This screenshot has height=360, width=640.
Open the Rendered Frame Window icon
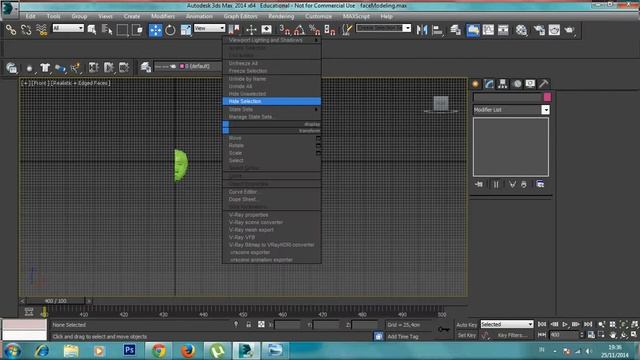pyautogui.click(x=554, y=30)
